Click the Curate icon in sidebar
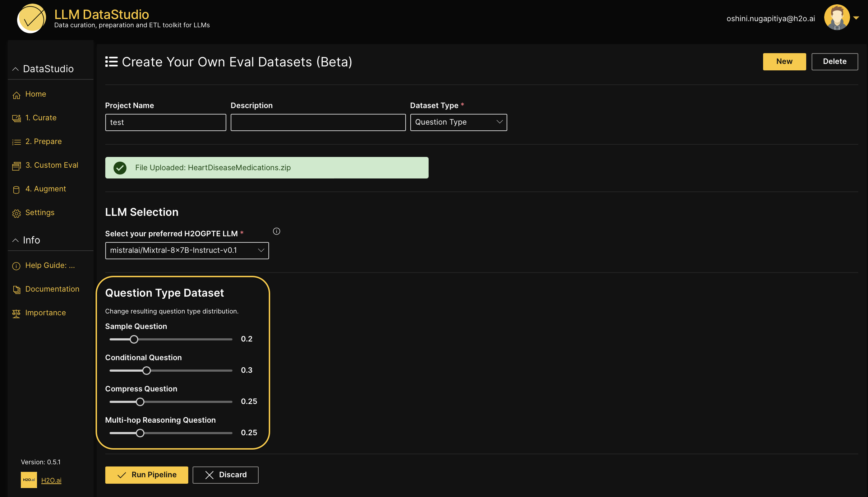Image resolution: width=868 pixels, height=497 pixels. pos(16,118)
